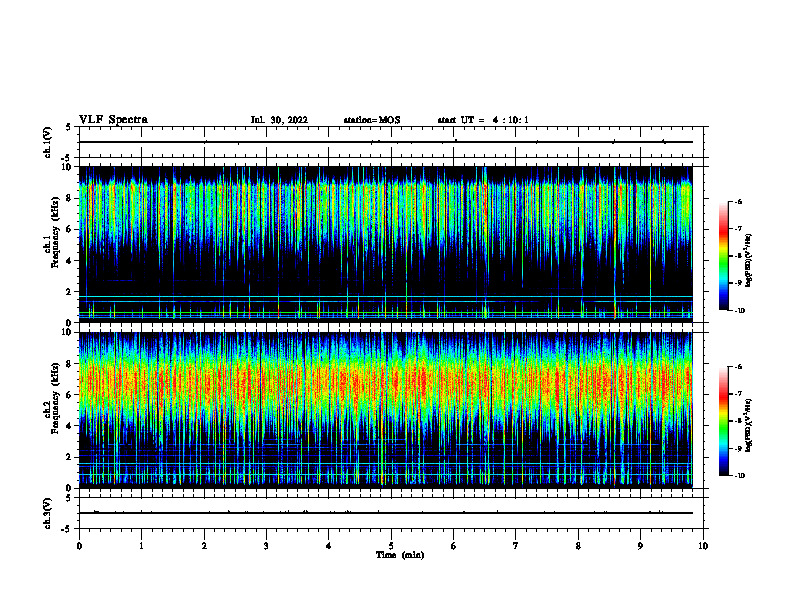Click the "station=MOS" header label
The width and height of the screenshot is (792, 612).
click(372, 120)
